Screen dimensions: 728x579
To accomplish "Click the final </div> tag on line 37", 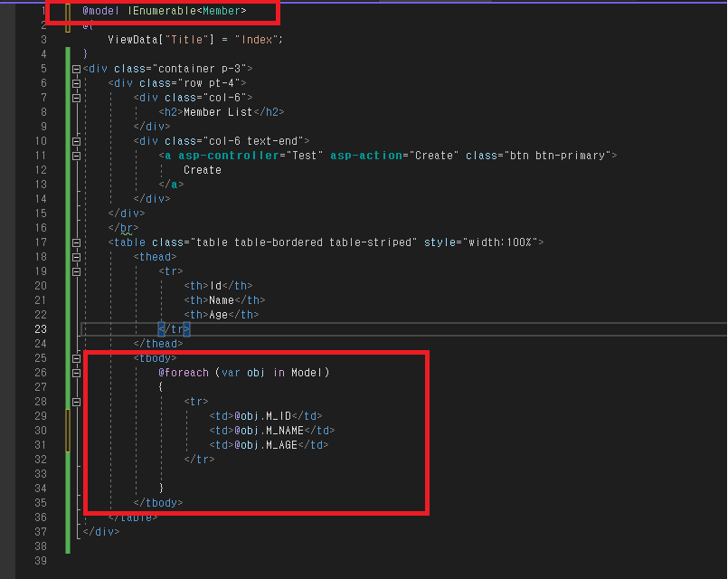I will pos(101,532).
